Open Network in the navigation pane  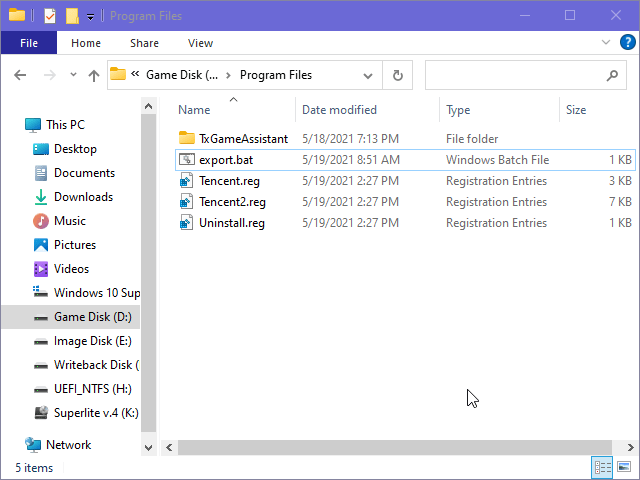coord(58,444)
